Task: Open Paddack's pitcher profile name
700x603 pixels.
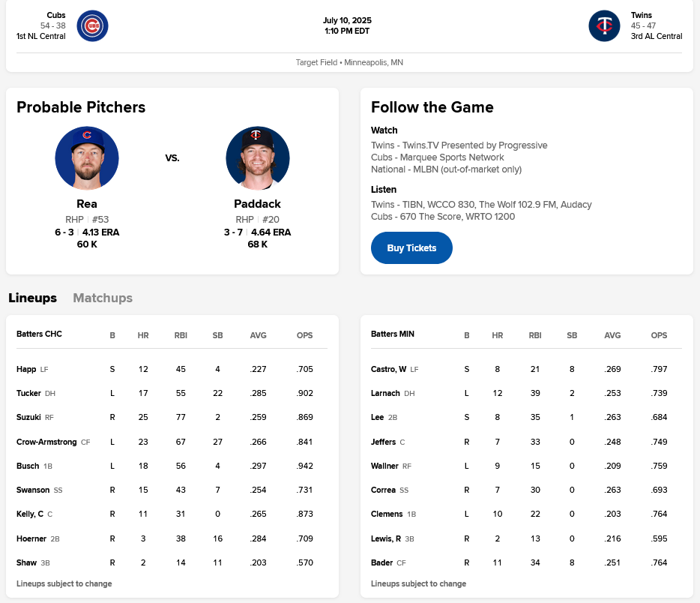Action: (x=258, y=204)
